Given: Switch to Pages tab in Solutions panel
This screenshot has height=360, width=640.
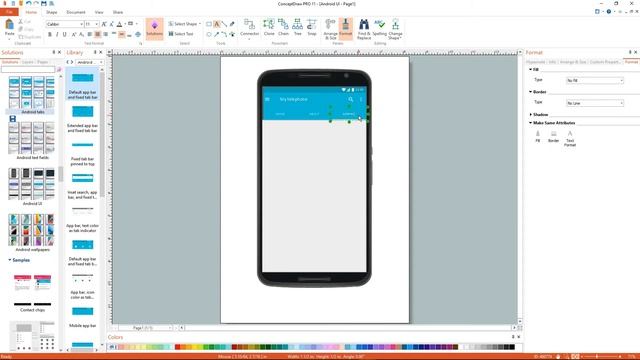Looking at the screenshot, I should click(x=42, y=62).
